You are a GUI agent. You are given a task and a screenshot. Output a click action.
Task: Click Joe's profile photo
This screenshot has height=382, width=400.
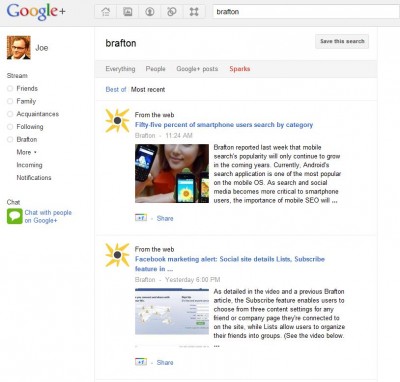point(19,48)
